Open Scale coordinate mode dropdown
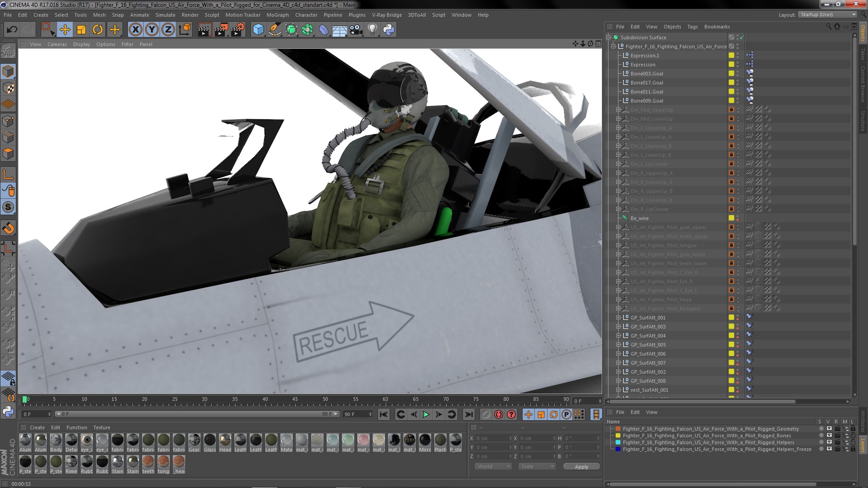 [537, 466]
